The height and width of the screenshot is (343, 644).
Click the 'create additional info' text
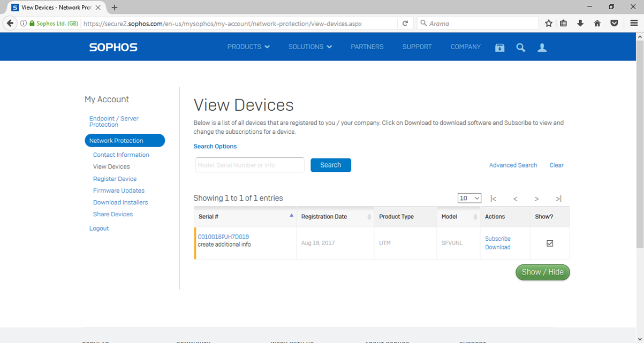point(224,245)
